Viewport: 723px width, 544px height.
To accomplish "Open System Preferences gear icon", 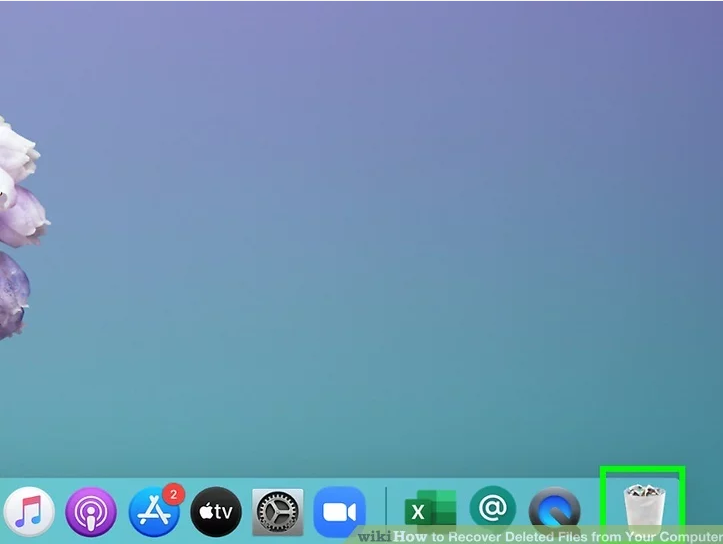I will [278, 512].
